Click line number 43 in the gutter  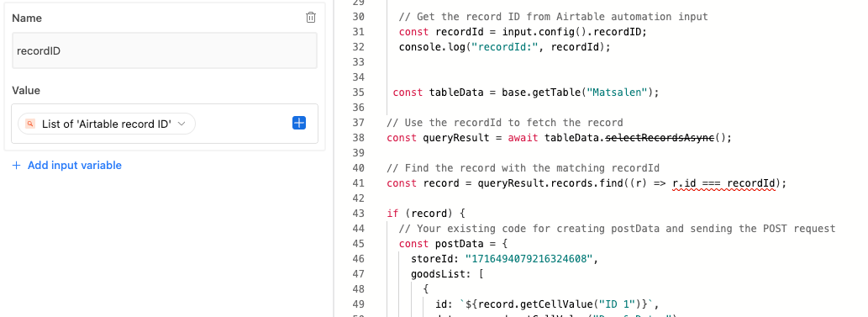click(358, 214)
